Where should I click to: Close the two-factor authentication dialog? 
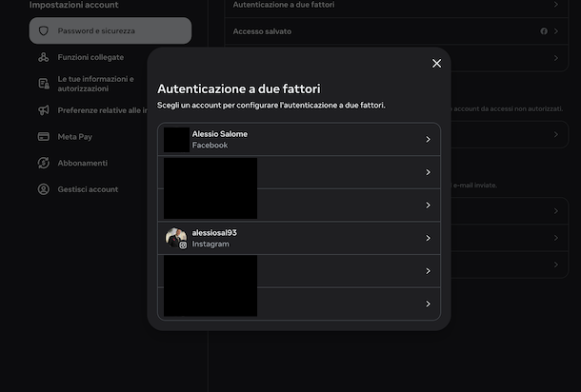436,64
